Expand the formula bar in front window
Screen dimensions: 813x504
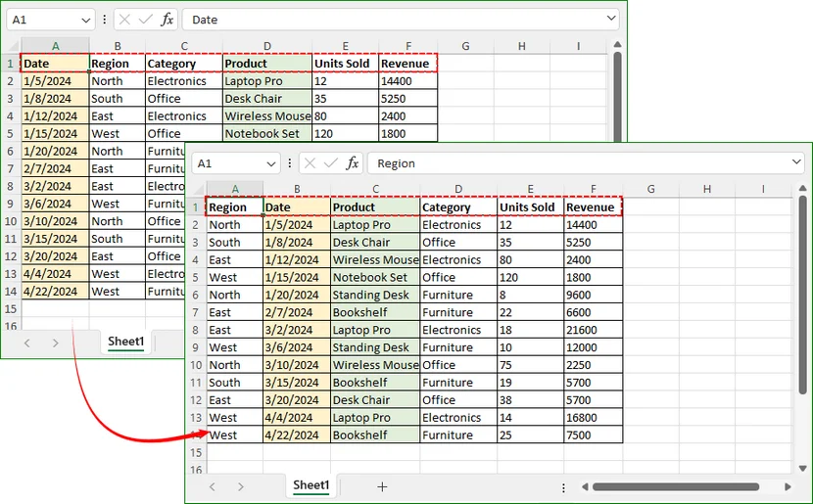tap(796, 162)
